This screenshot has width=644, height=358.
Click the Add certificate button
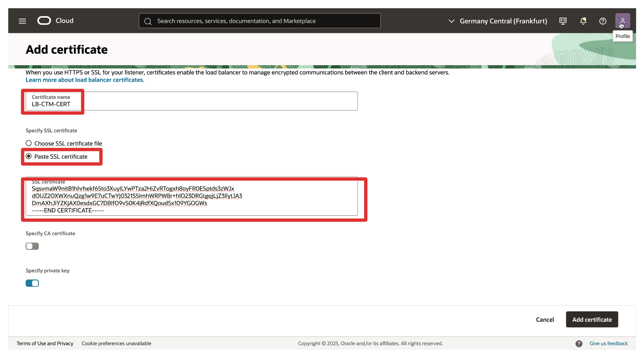(x=592, y=320)
